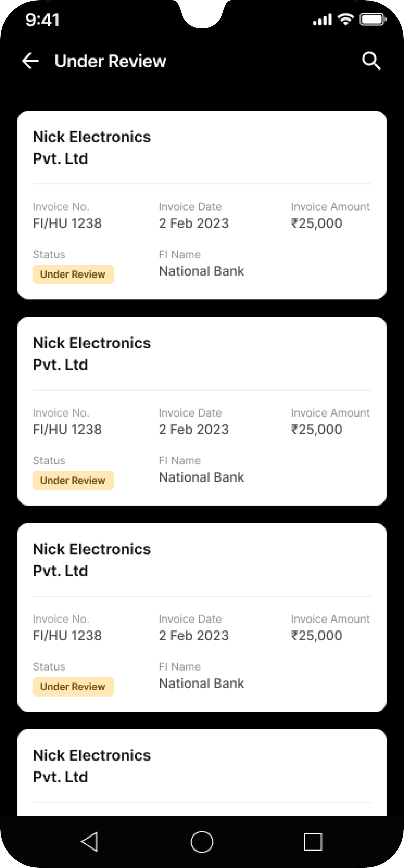Screen dimensions: 404x868
Task: Tap Under Review badge in third card
Action: tap(73, 687)
